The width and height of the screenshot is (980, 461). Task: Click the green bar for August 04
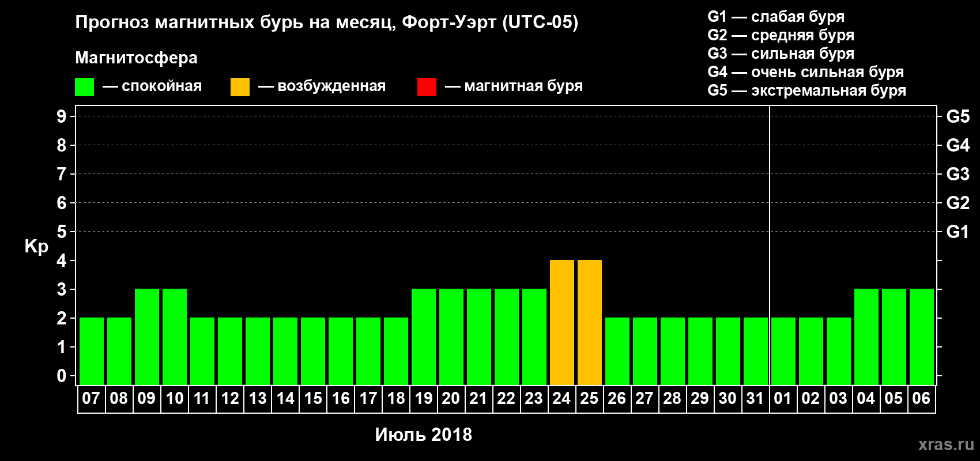click(866, 337)
